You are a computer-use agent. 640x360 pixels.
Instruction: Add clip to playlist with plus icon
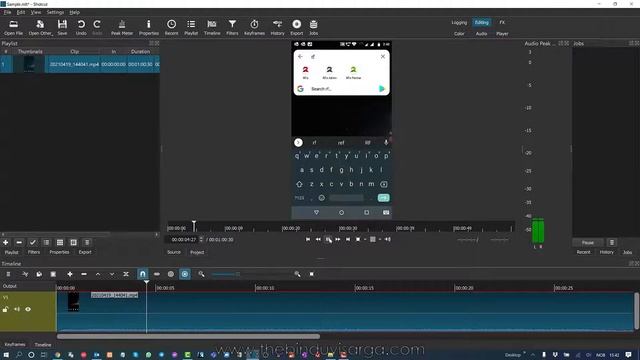point(6,242)
